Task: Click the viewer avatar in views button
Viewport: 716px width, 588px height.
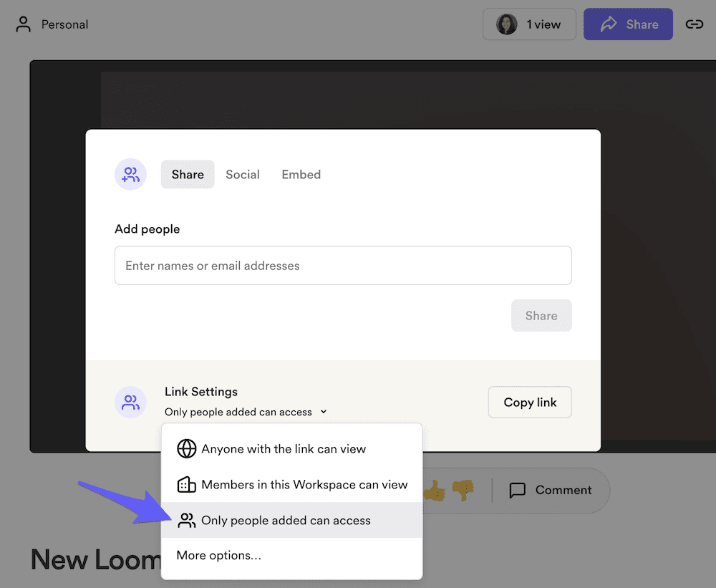Action: tap(507, 24)
